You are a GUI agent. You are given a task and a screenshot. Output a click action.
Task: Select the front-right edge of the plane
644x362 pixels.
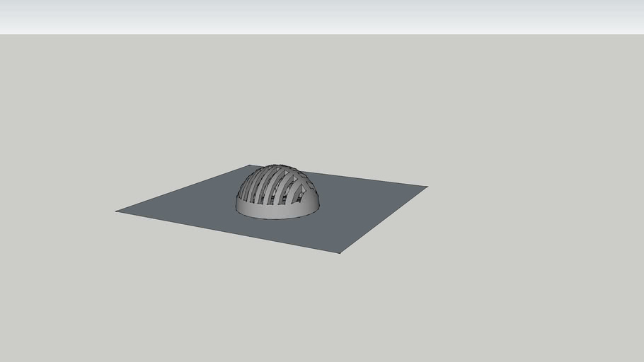tap(384, 219)
